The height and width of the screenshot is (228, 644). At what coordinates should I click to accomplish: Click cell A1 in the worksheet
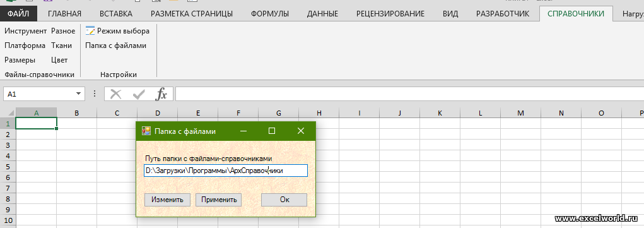(36, 123)
